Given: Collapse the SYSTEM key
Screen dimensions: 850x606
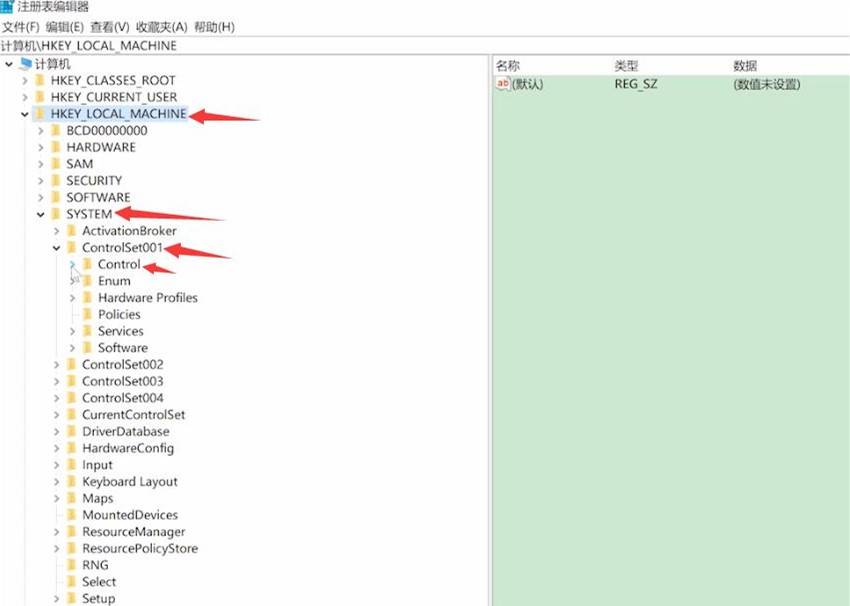Looking at the screenshot, I should (x=41, y=215).
